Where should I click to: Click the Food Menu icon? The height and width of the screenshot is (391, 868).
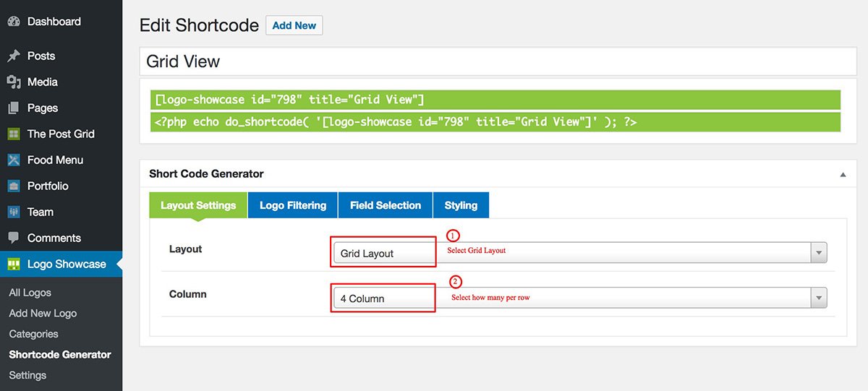point(13,160)
